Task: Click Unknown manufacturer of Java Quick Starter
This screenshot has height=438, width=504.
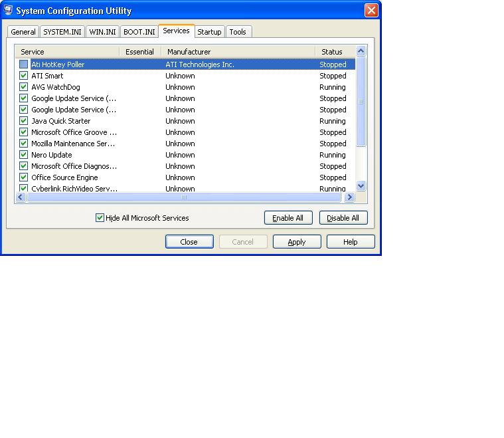Action: point(181,121)
